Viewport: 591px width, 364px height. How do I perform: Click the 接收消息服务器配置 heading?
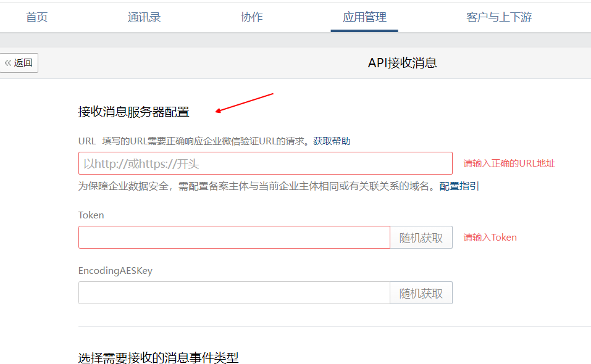click(x=134, y=112)
